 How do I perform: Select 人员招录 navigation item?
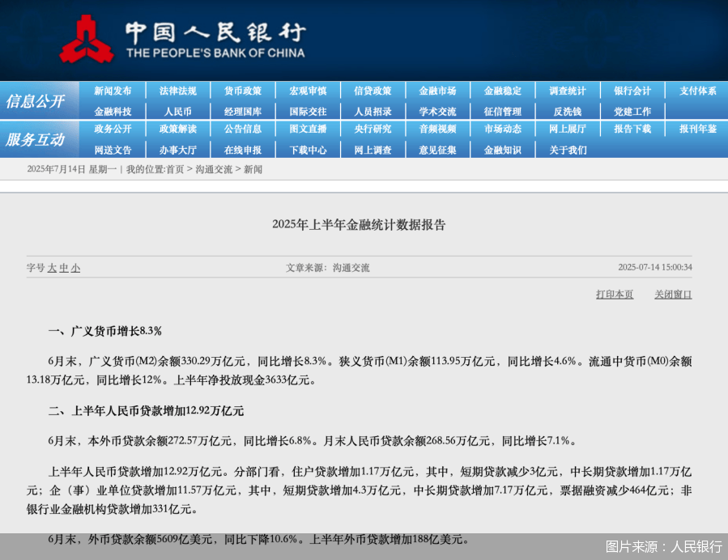click(x=373, y=112)
